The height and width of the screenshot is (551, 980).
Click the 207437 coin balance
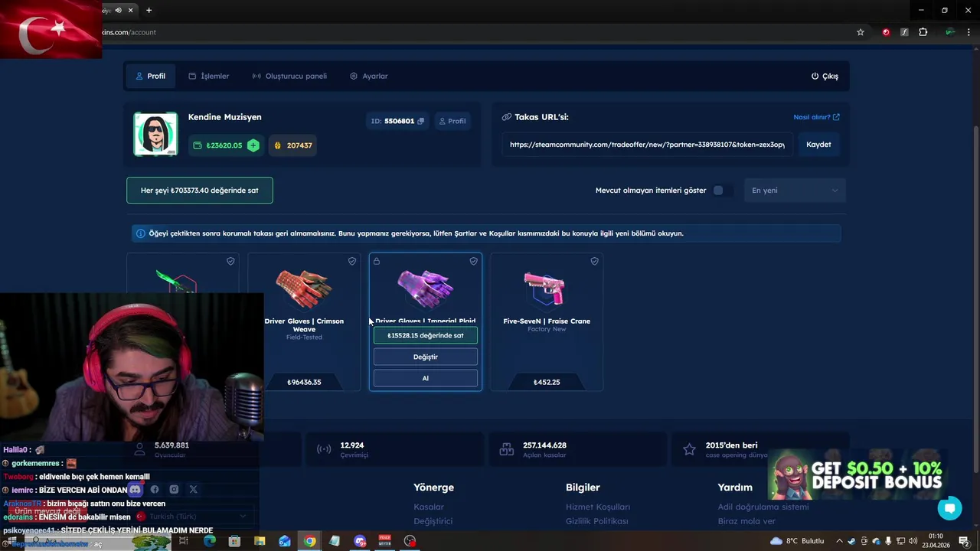tap(293, 145)
